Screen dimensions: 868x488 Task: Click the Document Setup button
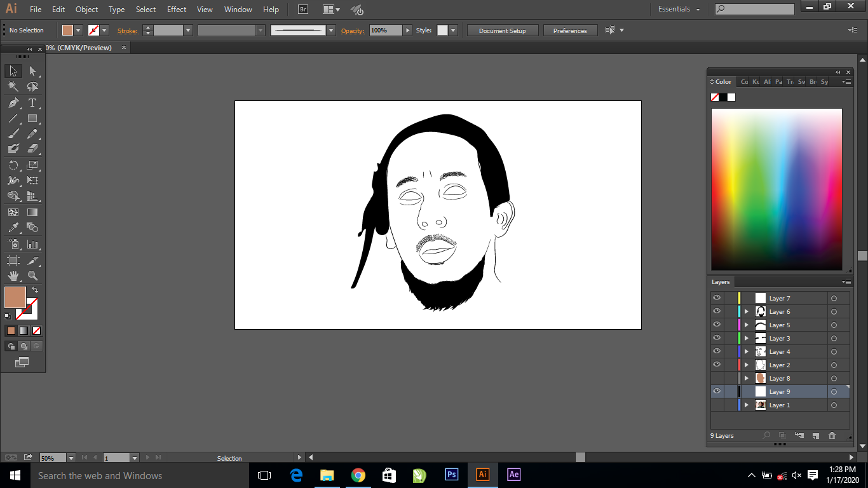[x=503, y=30]
